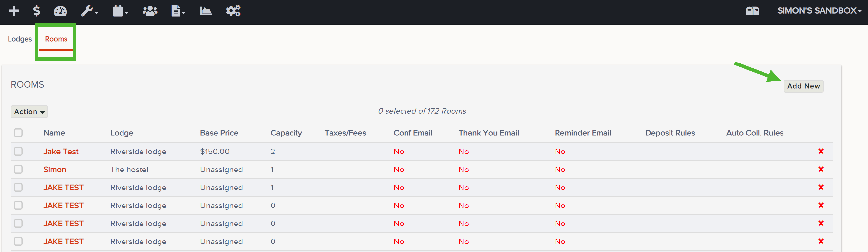Open the dashboard gauge icon

(x=60, y=11)
